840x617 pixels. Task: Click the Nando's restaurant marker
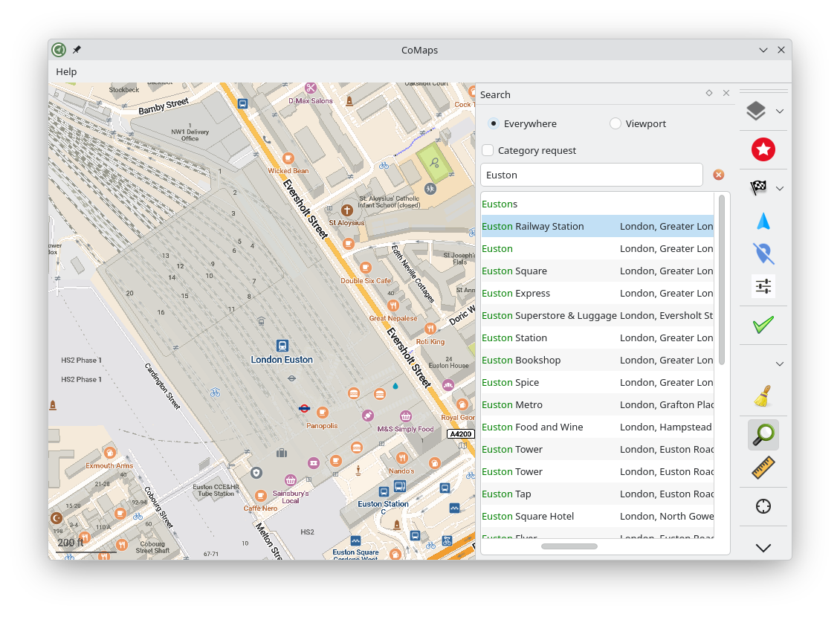click(x=401, y=458)
